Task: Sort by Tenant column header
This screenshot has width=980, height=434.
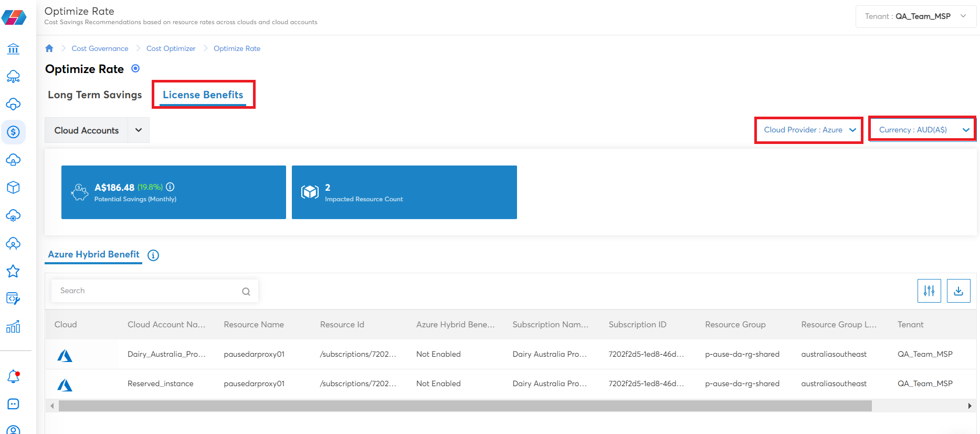Action: pyautogui.click(x=910, y=325)
